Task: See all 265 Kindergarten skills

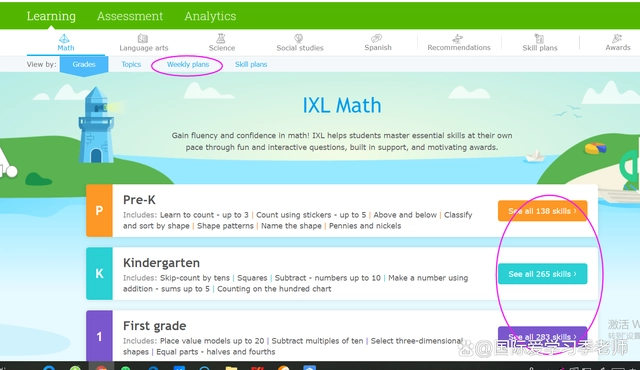Action: coord(542,274)
